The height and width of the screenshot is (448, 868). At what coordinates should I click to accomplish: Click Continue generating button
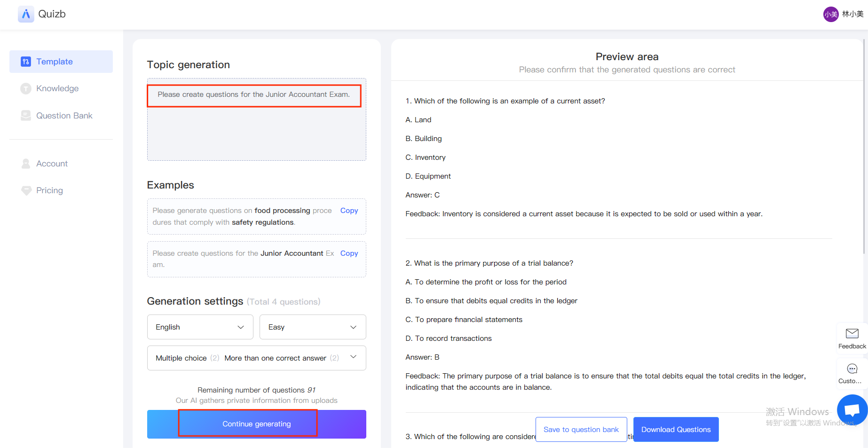(257, 424)
